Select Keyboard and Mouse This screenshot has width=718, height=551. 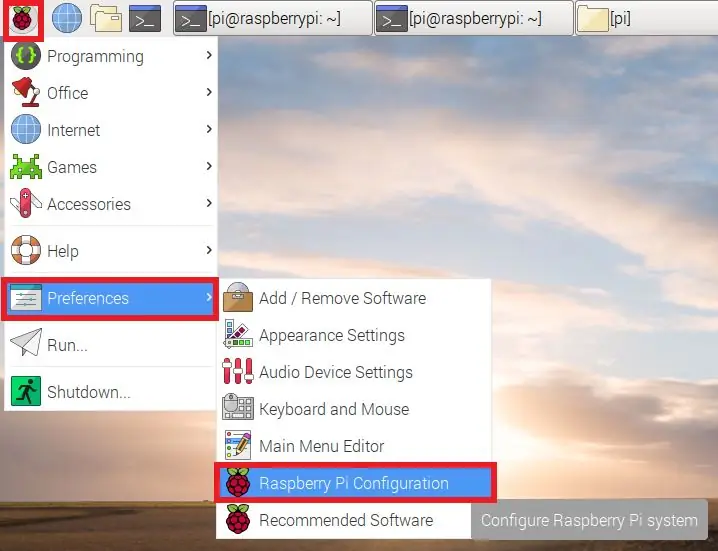click(354, 409)
